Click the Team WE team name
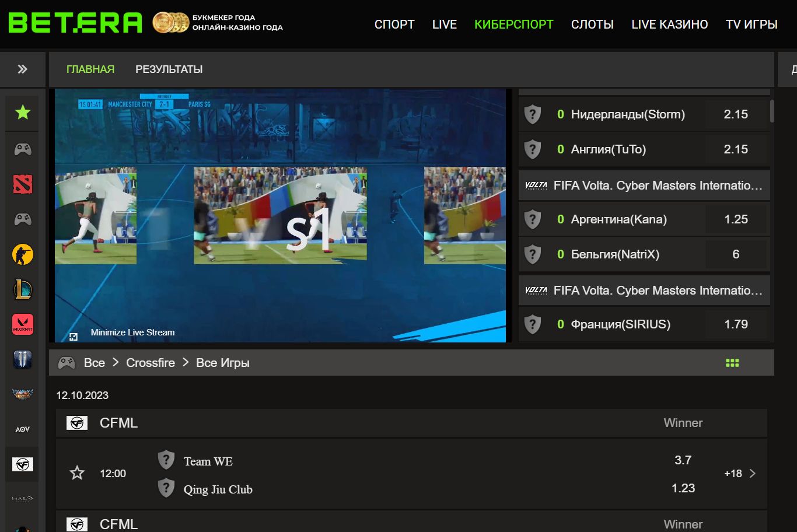The image size is (797, 532). [x=208, y=461]
